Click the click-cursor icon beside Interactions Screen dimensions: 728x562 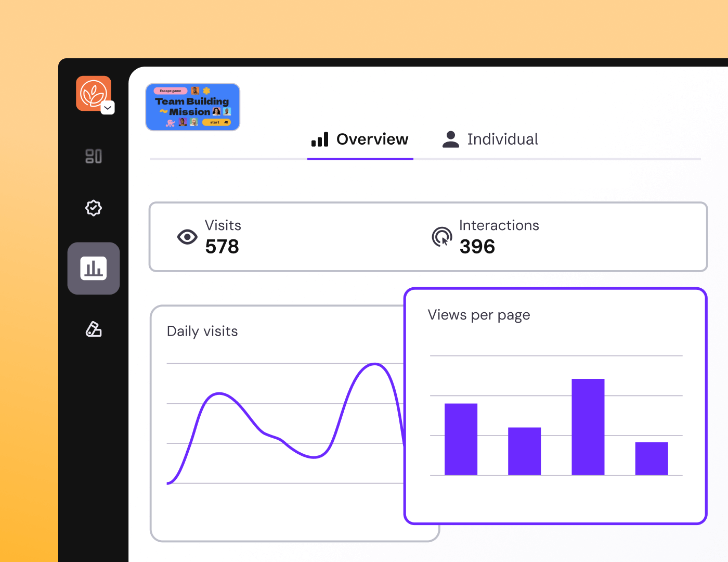coord(441,237)
